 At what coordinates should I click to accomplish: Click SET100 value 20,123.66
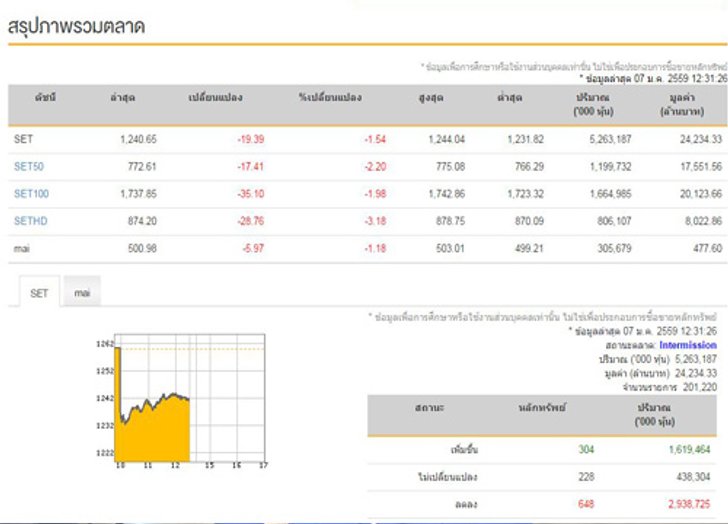tap(701, 194)
